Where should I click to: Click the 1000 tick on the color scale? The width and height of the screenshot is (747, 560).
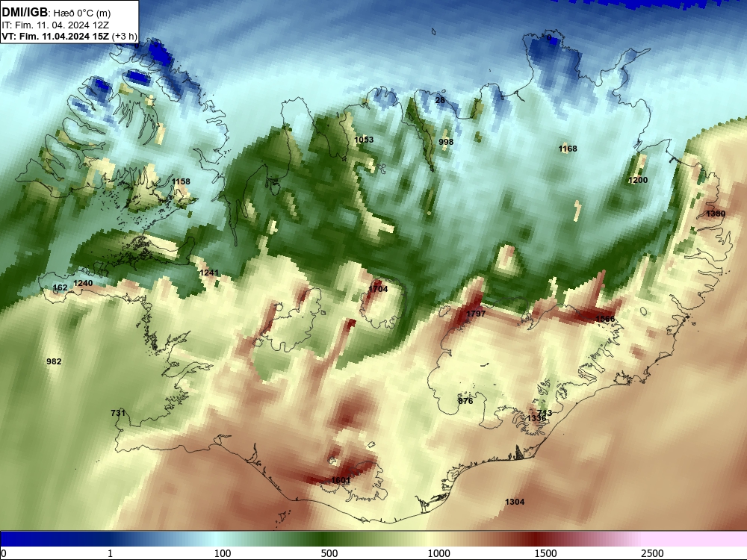(x=438, y=553)
